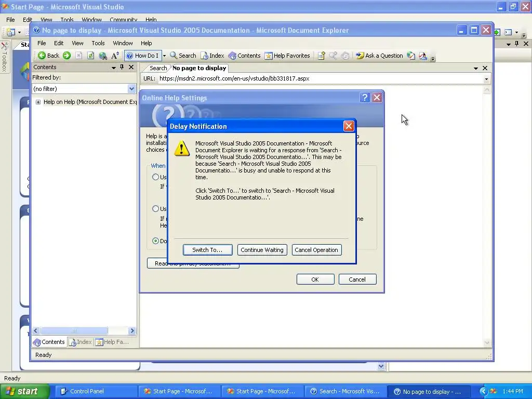Click OK in Online Help Settings
This screenshot has height=399, width=532.
[x=315, y=279]
